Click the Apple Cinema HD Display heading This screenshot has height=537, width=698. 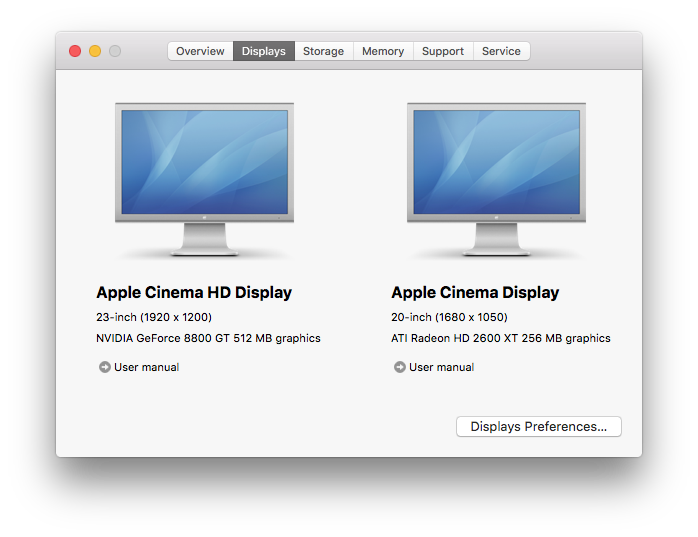(x=194, y=293)
